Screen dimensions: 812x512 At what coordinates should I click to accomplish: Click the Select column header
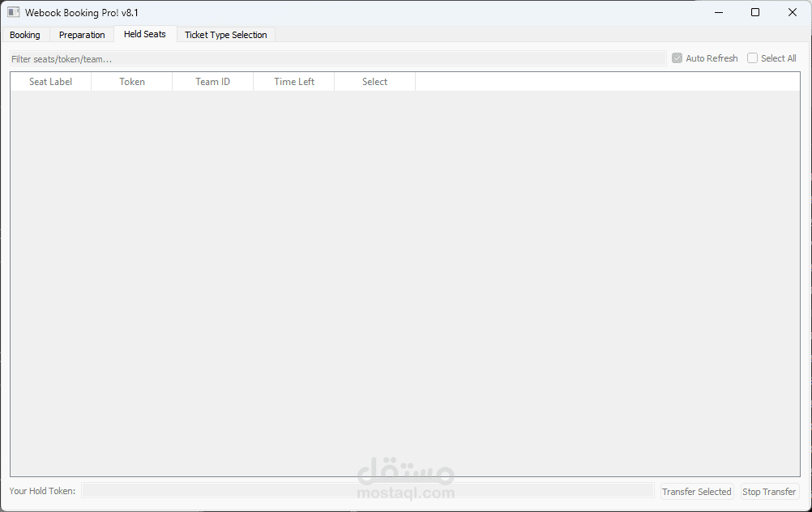(374, 81)
